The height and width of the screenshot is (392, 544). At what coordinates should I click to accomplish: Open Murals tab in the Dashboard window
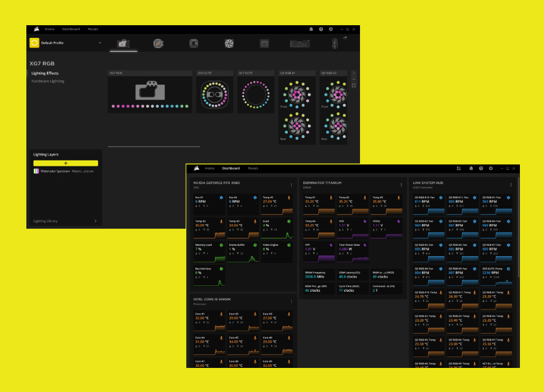(x=253, y=168)
